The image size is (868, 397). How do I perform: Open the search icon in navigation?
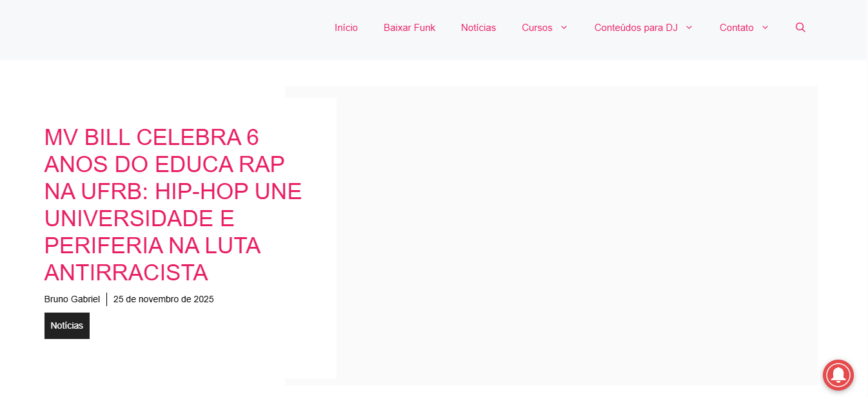click(x=800, y=28)
